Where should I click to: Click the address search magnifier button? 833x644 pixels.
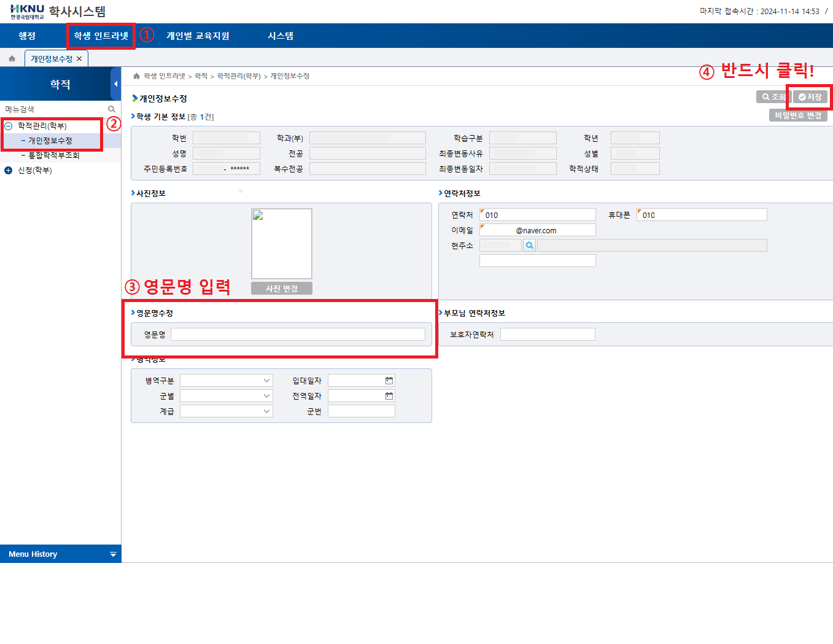pos(529,246)
